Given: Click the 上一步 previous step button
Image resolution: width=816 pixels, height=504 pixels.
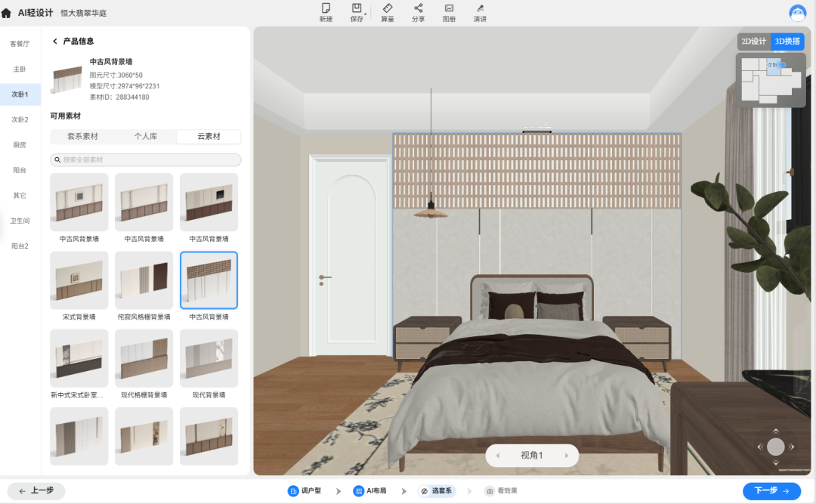Looking at the screenshot, I should click(x=36, y=491).
